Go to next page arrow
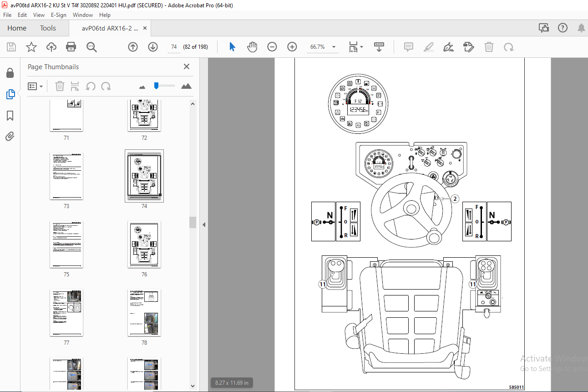 [153, 47]
